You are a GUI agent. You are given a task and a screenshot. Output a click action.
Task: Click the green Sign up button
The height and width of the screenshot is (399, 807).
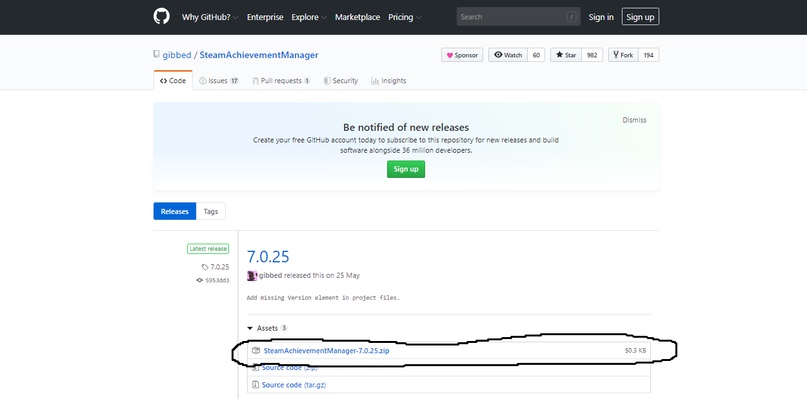point(406,169)
